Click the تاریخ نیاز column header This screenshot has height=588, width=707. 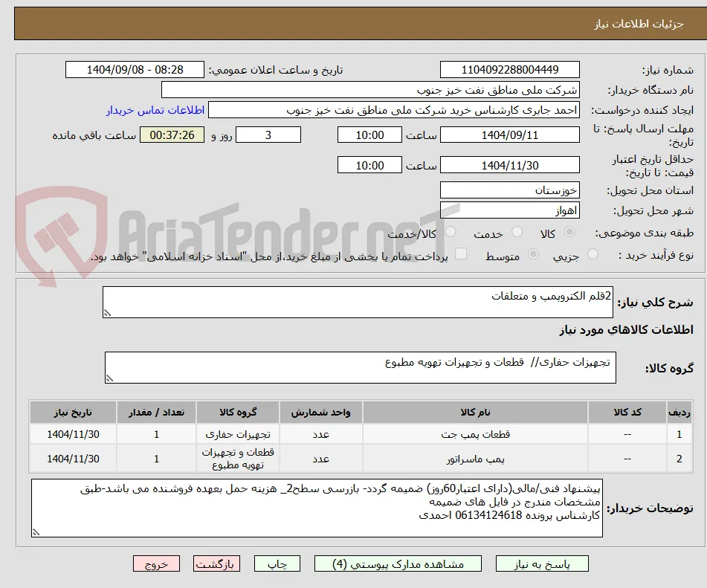(x=73, y=412)
